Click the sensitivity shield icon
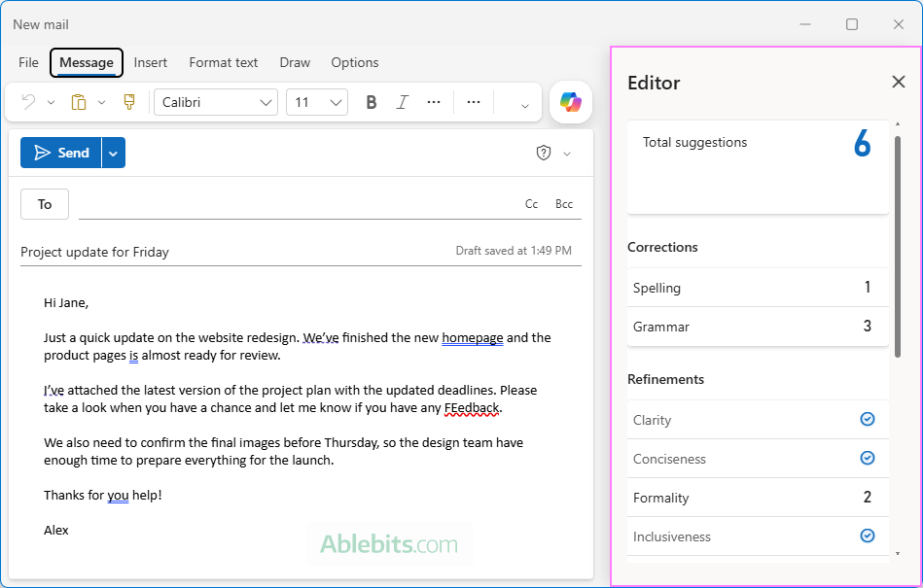This screenshot has width=923, height=588. [x=544, y=153]
